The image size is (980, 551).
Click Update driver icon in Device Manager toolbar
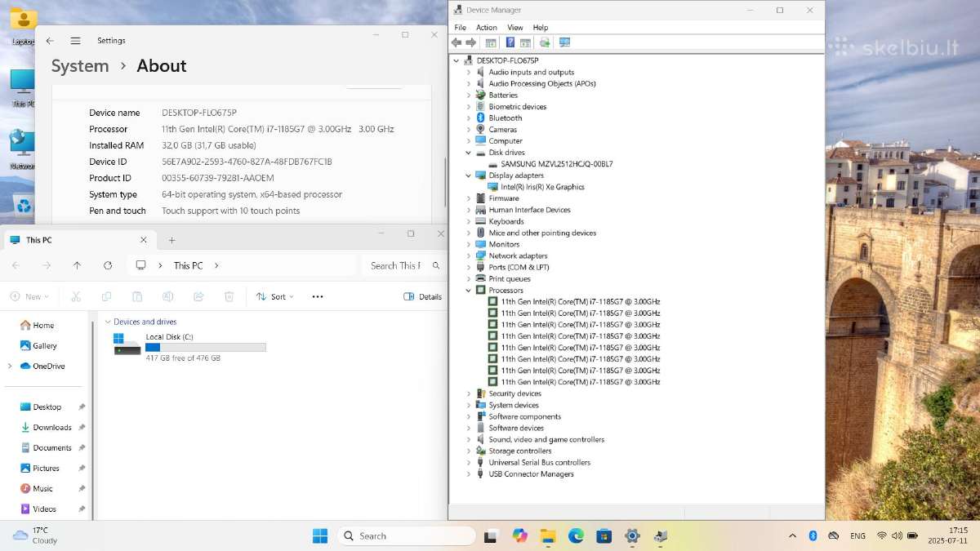click(545, 42)
